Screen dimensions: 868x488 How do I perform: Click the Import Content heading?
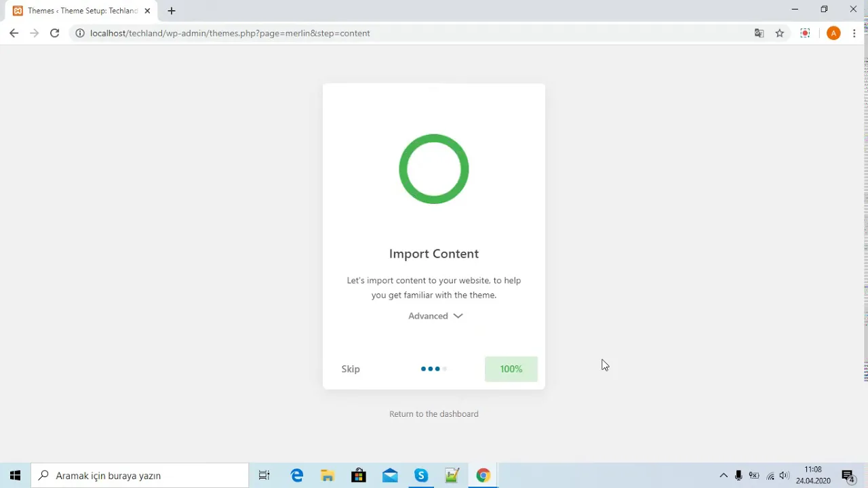434,253
